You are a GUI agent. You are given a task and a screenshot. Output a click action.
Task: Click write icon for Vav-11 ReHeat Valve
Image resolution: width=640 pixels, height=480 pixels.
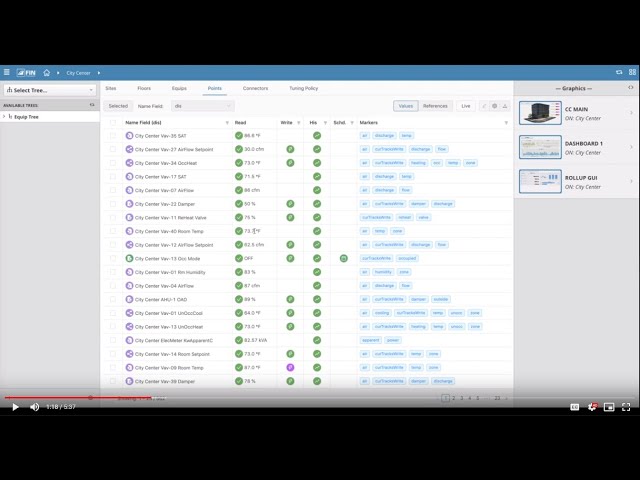(290, 218)
